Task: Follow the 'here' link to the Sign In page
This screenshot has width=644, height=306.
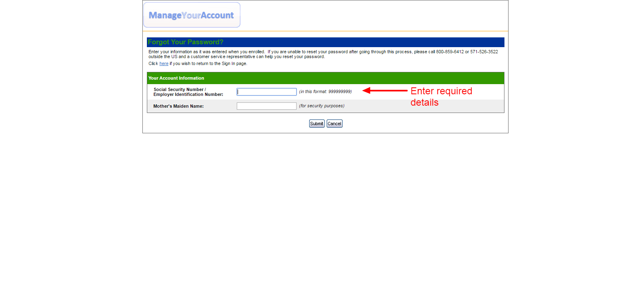Action: point(164,64)
